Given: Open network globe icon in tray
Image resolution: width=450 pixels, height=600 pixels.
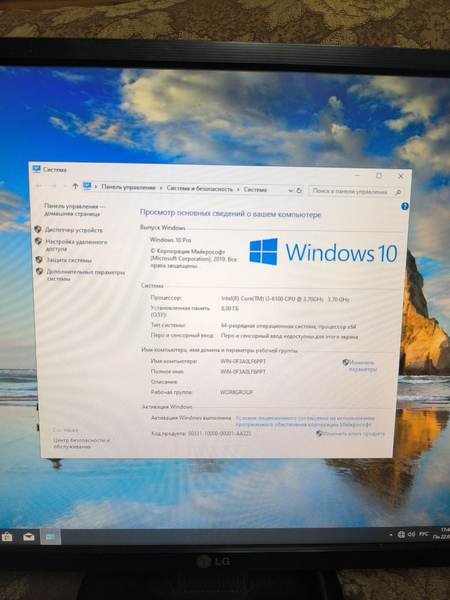Looking at the screenshot, I should [x=401, y=535].
